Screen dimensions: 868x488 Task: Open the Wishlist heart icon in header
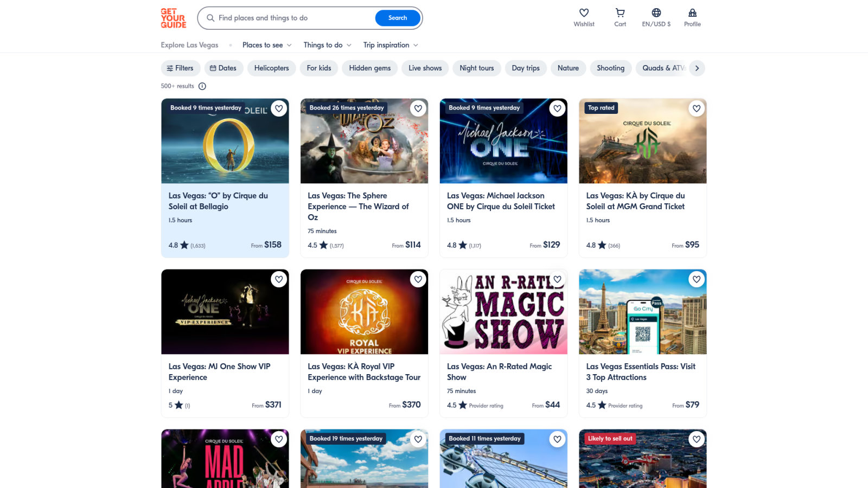click(584, 13)
